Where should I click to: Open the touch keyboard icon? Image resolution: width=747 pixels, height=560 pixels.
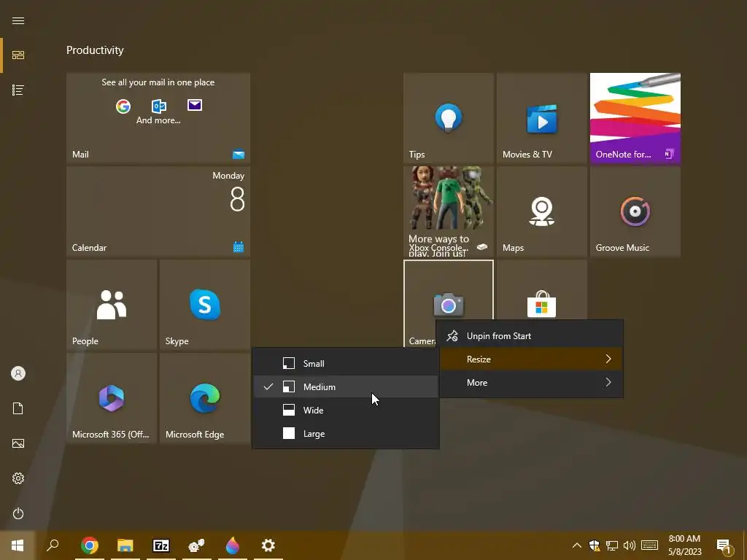649,545
